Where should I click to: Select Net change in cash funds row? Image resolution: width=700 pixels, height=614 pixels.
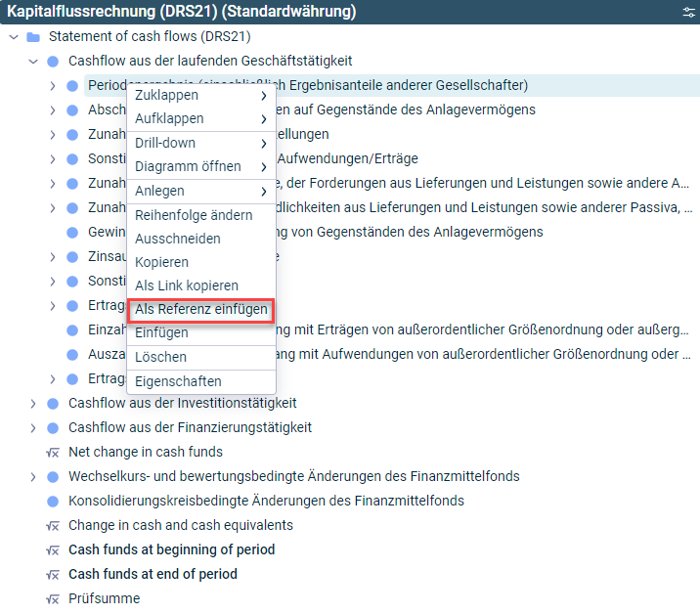click(146, 453)
